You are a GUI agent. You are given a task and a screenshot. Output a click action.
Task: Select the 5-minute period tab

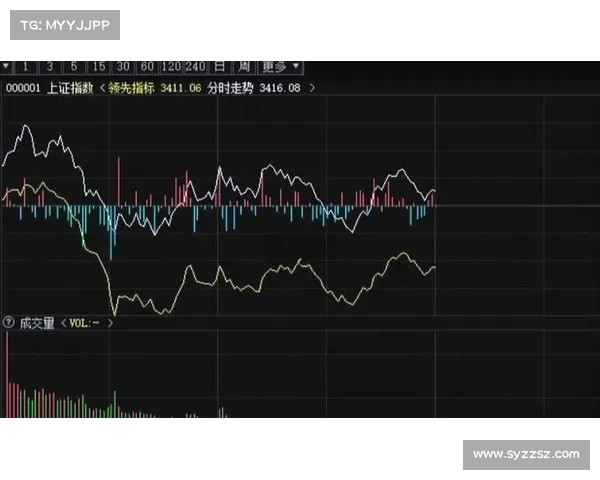click(74, 67)
